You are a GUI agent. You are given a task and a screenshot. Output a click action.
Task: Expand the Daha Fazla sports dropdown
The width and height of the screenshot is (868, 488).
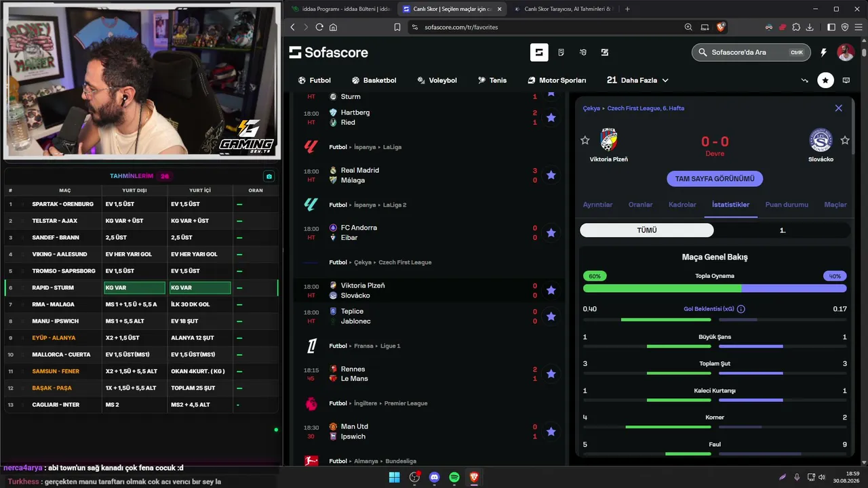click(x=637, y=80)
